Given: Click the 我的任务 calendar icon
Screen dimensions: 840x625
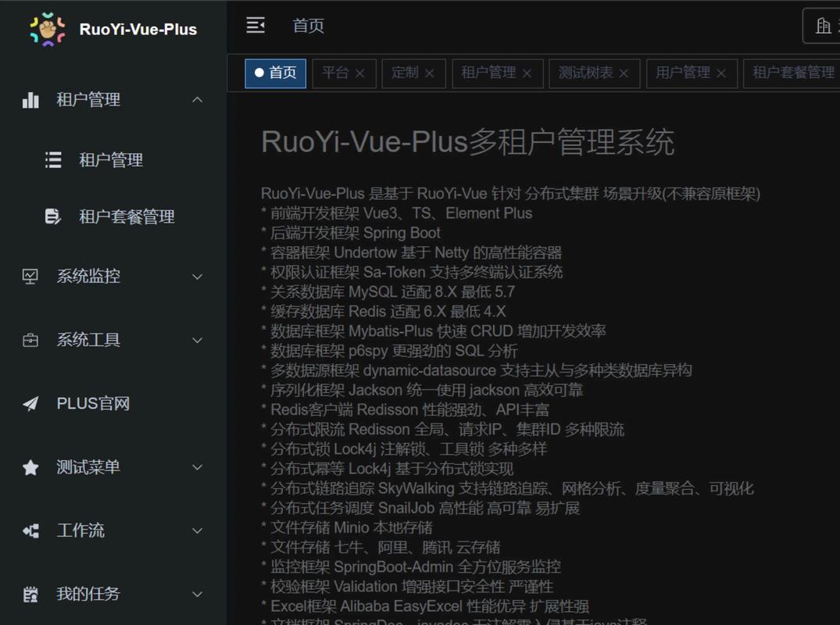Looking at the screenshot, I should (x=30, y=594).
